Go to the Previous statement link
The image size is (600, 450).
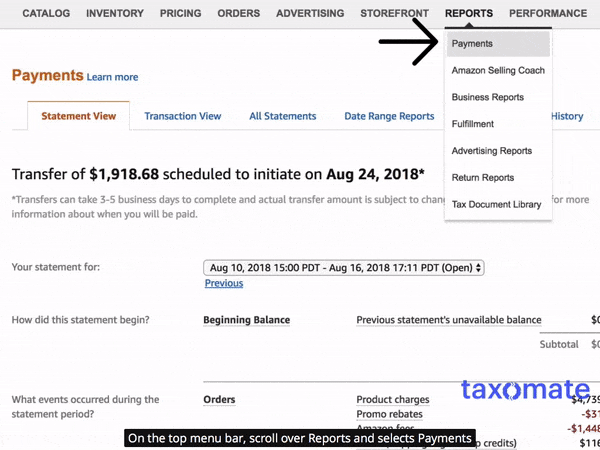[x=224, y=283]
